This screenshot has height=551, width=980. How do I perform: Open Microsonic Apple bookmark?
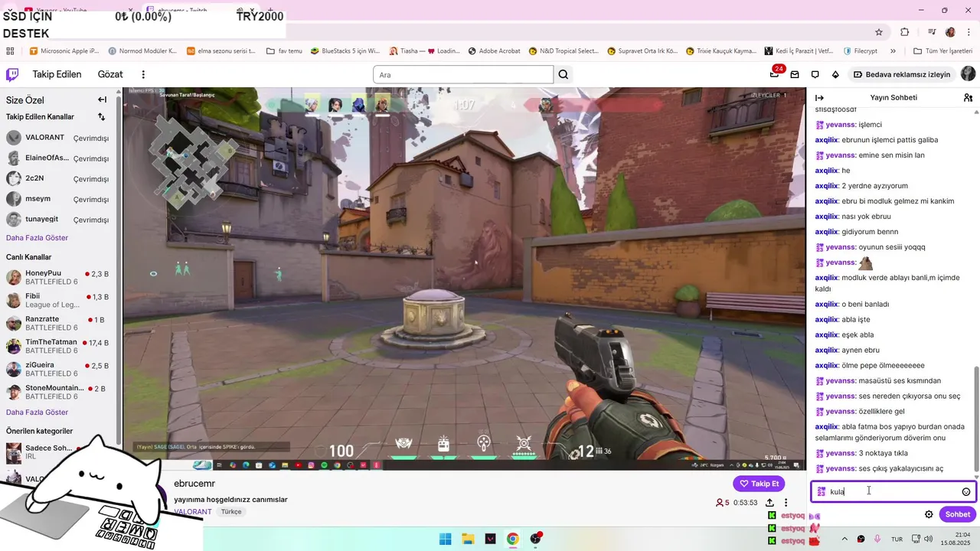[x=64, y=51]
